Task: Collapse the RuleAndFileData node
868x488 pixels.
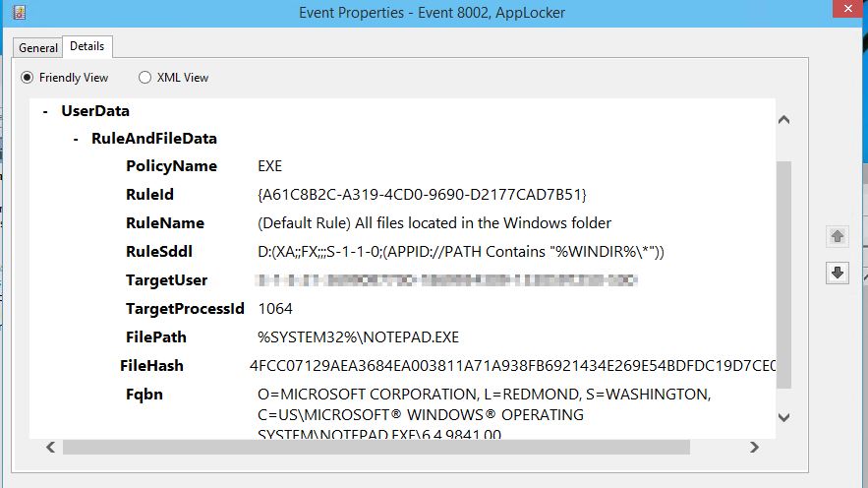Action: point(77,139)
